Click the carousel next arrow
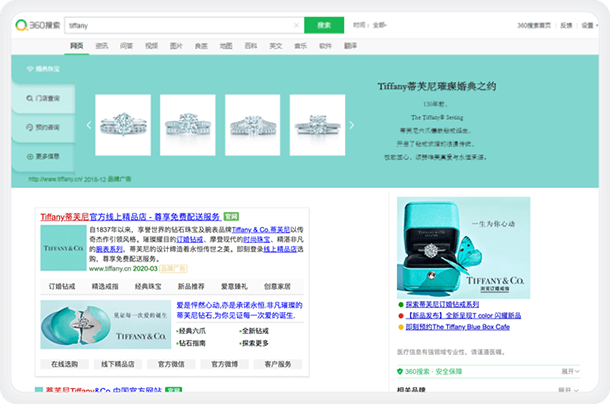Screen dimensions: 610x404 tap(352, 125)
